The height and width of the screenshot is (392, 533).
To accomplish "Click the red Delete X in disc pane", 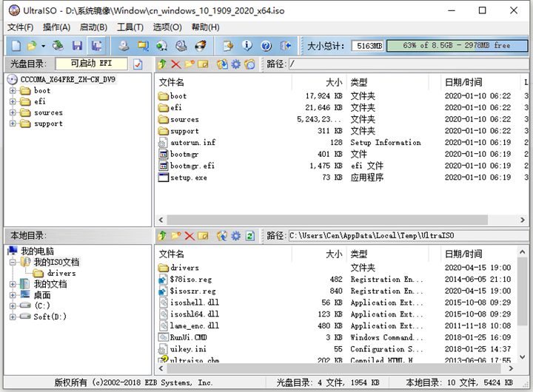I will click(x=175, y=64).
